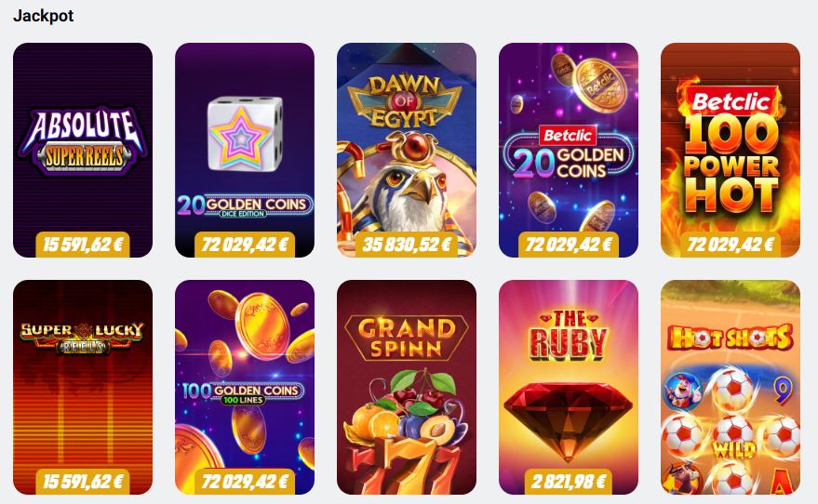Open the Absolute Super Reels game
This screenshot has height=504, width=818.
tap(83, 150)
